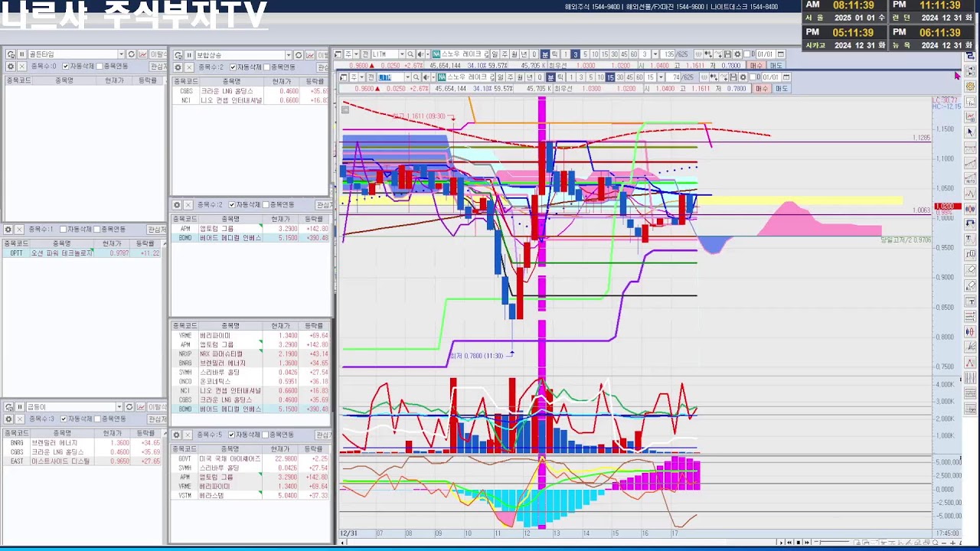Select GOVT 미국 국채 아이셰어즈 row
This screenshot has height=551, width=980.
click(251, 458)
